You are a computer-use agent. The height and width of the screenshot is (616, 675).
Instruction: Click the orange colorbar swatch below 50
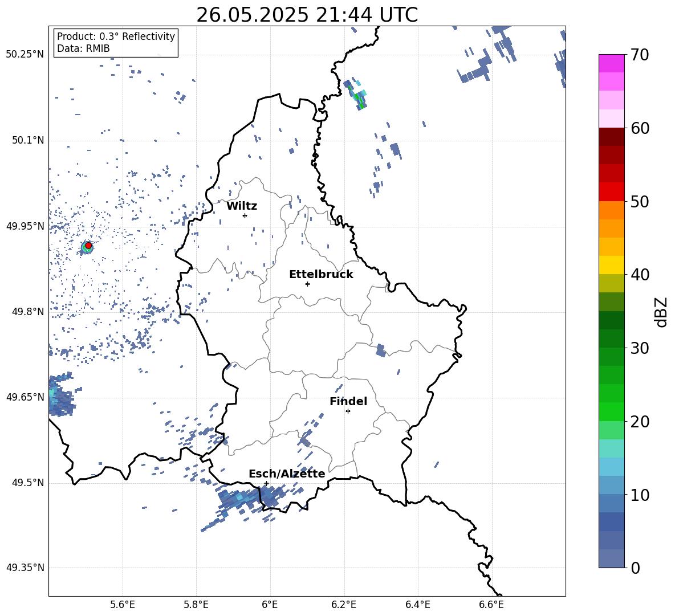point(611,210)
